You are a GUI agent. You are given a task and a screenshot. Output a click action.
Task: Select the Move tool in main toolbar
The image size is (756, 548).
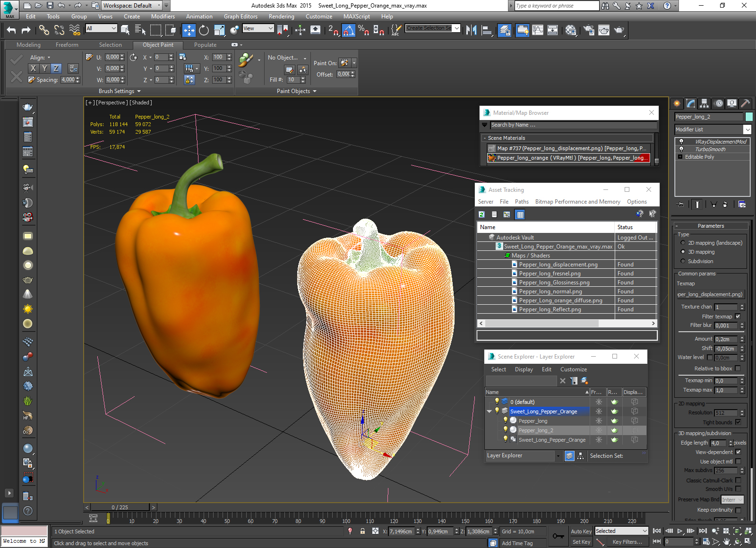(189, 30)
